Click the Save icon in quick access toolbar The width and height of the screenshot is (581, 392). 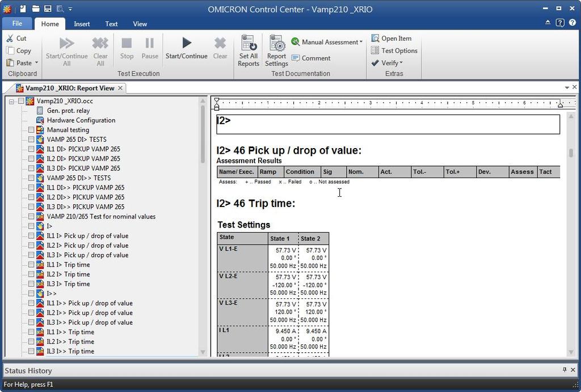48,9
